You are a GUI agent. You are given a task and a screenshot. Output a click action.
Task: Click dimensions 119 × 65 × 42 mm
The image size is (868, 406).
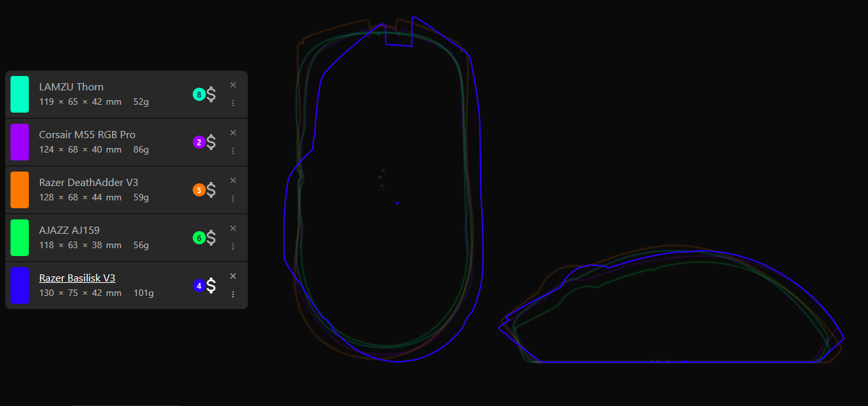[81, 101]
